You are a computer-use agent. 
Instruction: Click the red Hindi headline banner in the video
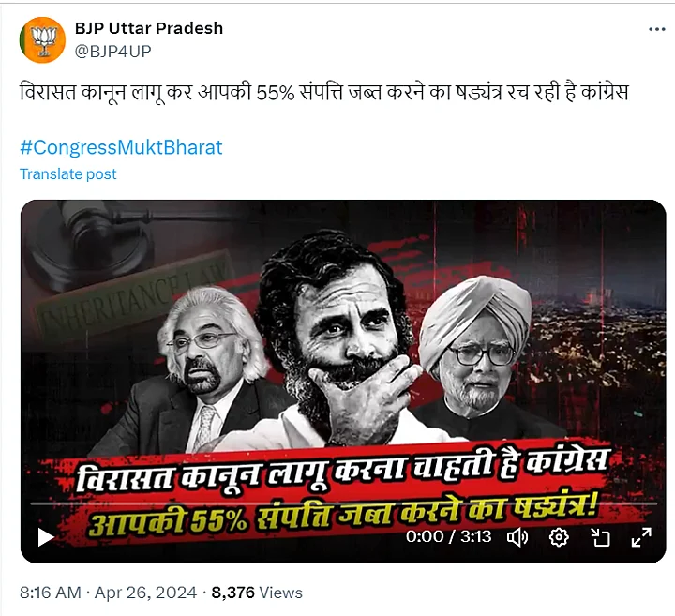[x=340, y=490]
